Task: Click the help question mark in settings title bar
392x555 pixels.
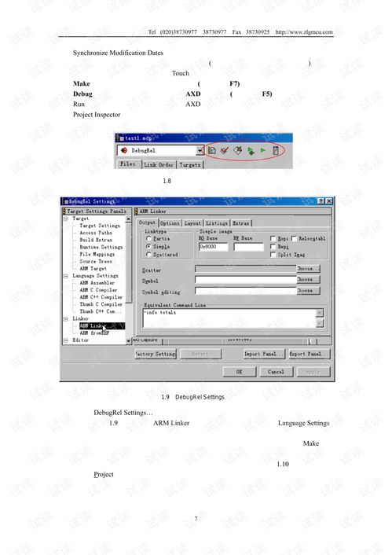Action: (321, 201)
